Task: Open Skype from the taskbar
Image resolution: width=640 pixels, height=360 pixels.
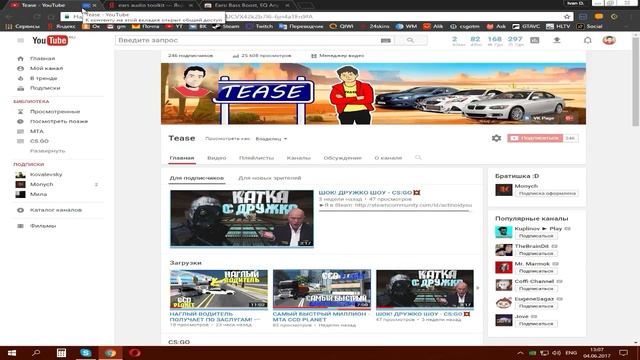Action: click(86, 353)
